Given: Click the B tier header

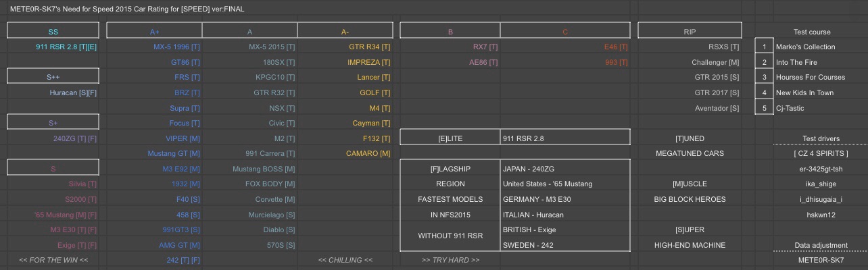Looking at the screenshot, I should 450,31.
